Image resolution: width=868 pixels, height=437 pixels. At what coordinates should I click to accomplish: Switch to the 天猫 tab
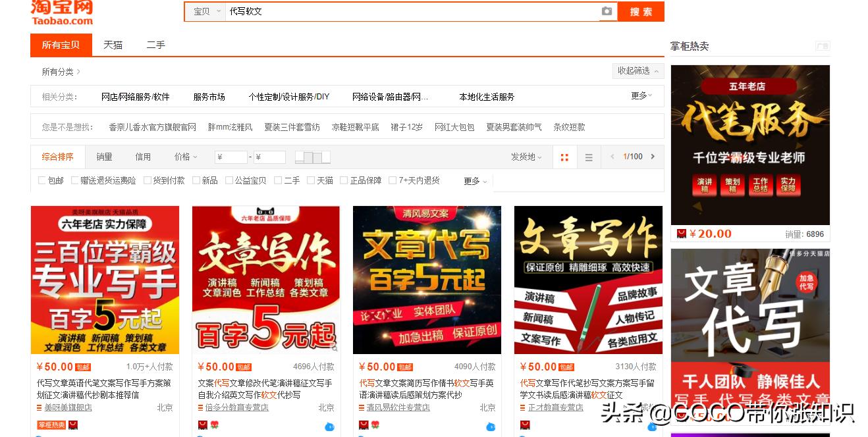(112, 45)
